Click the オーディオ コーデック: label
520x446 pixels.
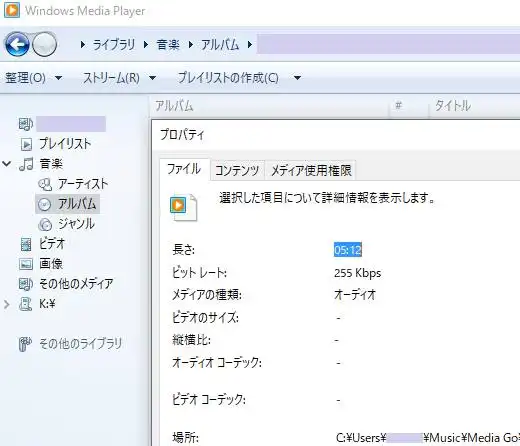pyautogui.click(x=217, y=363)
